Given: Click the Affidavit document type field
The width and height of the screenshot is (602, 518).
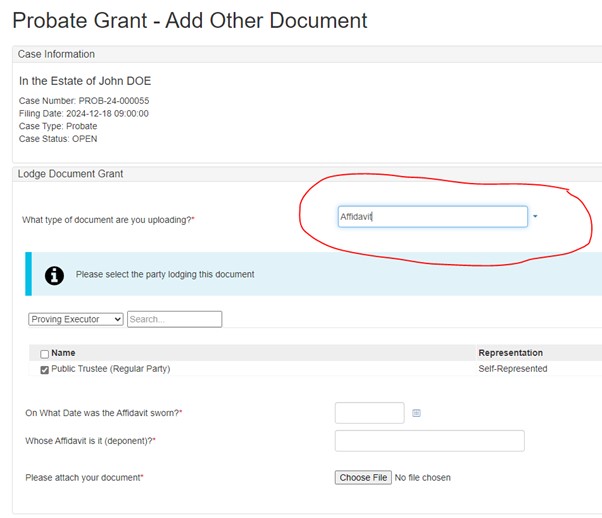Looking at the screenshot, I should click(432, 217).
